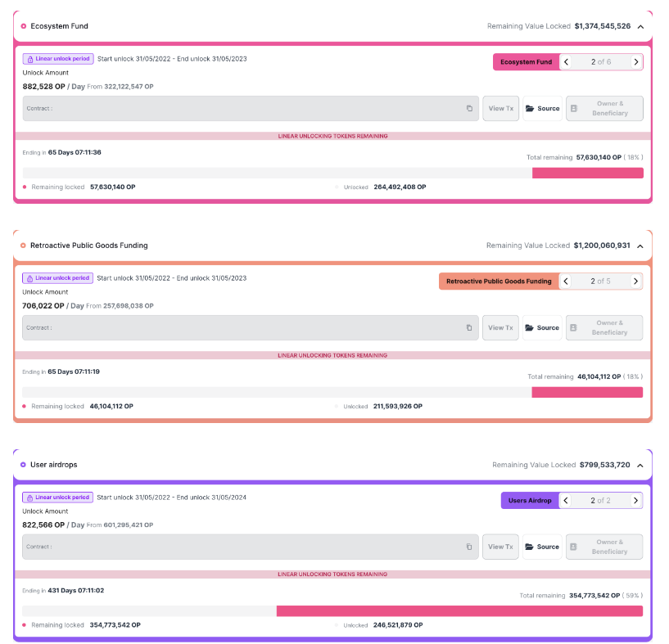
Task: Click the User airdrops unlock progress bar
Action: pyautogui.click(x=332, y=610)
